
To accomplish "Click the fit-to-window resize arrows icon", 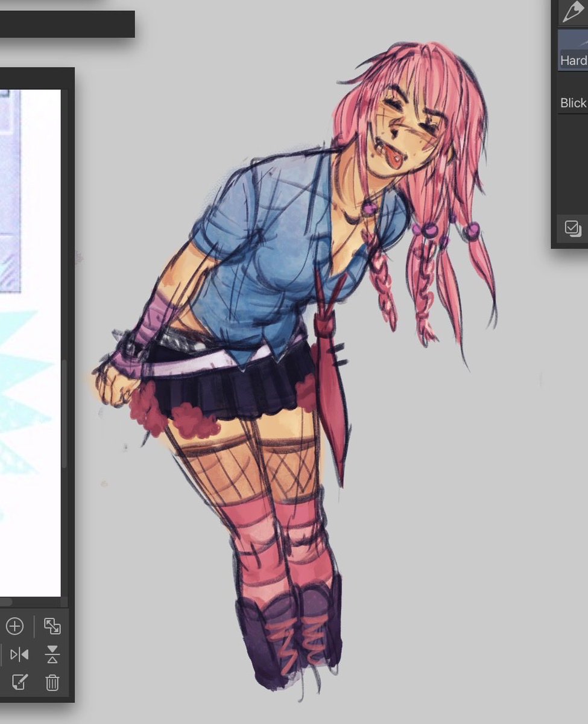I will pos(52,626).
